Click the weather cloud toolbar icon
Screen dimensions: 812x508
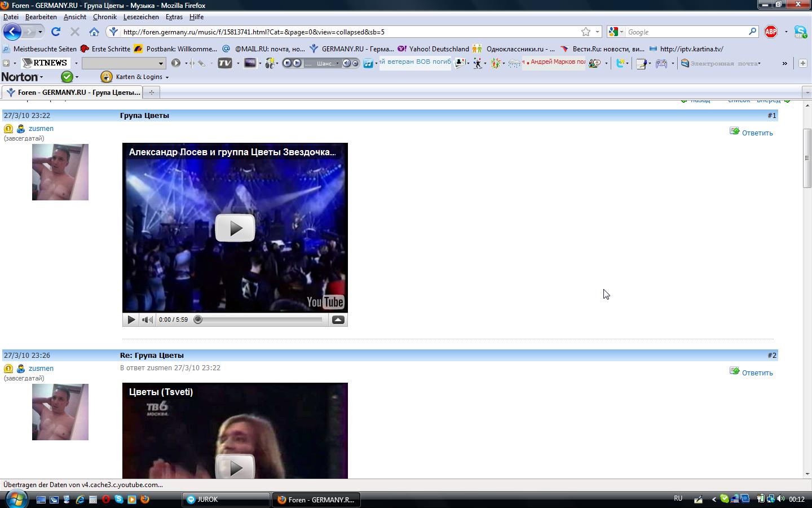pos(514,63)
